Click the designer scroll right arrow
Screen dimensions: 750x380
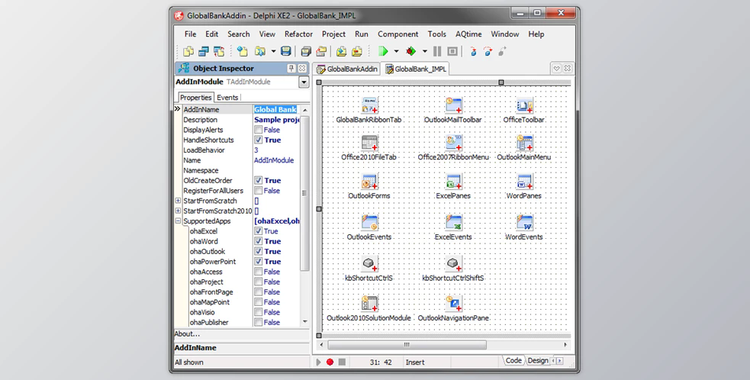(x=565, y=345)
